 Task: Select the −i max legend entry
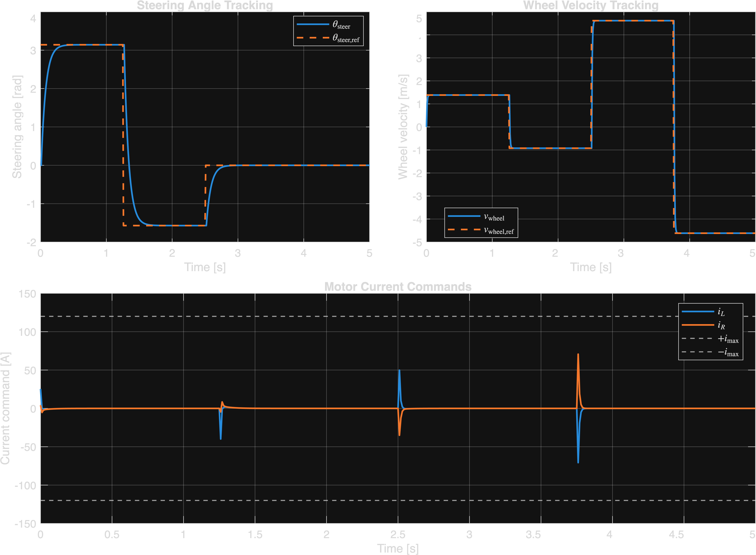coord(710,352)
